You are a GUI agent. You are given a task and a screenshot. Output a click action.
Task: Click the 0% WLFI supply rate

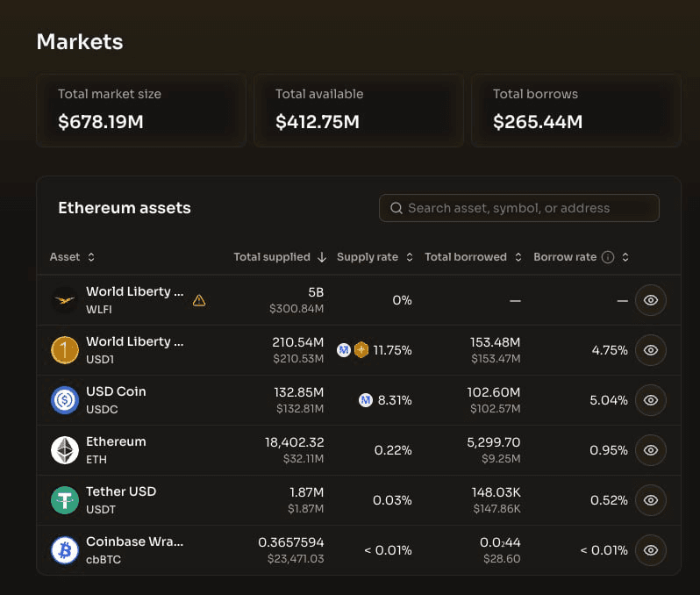point(403,300)
